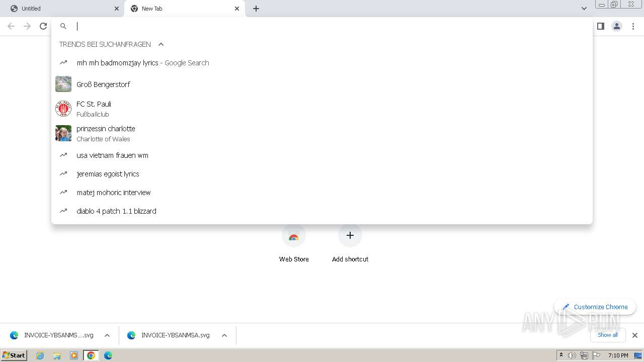This screenshot has height=362, width=644.
Task: Select the prinzessin charlotte suggestion
Action: (x=322, y=133)
